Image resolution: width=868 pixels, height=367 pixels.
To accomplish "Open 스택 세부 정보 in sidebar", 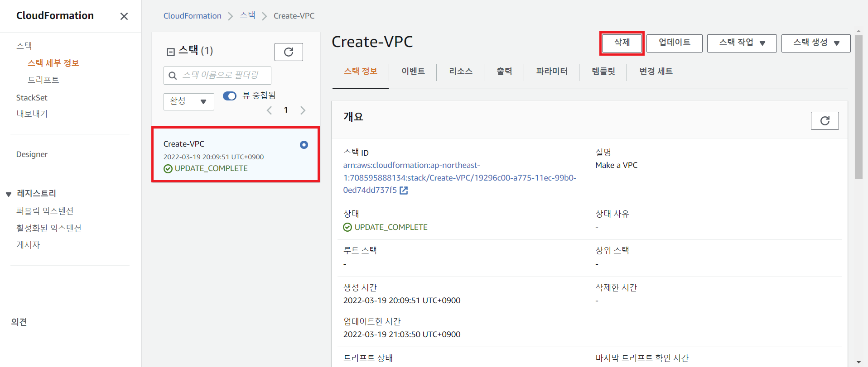I will 53,63.
